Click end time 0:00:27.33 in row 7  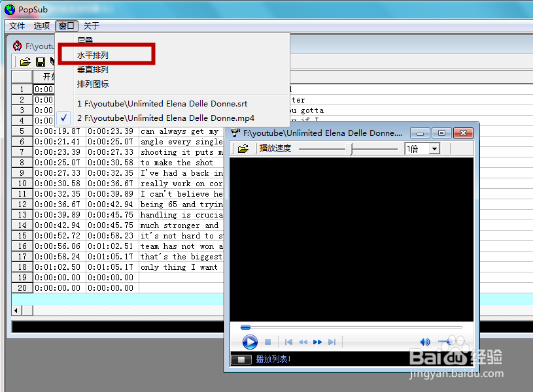click(112, 152)
